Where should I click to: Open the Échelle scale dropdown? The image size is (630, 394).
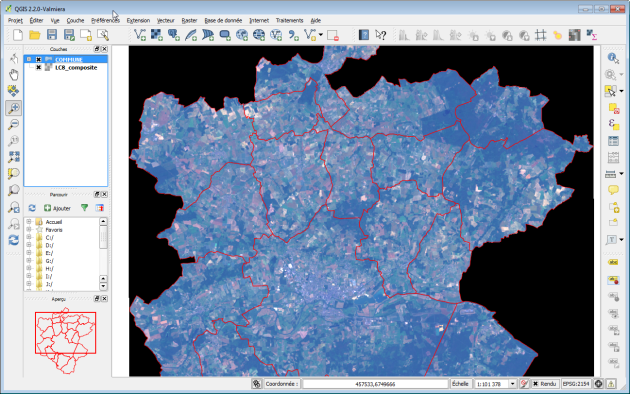coord(512,384)
